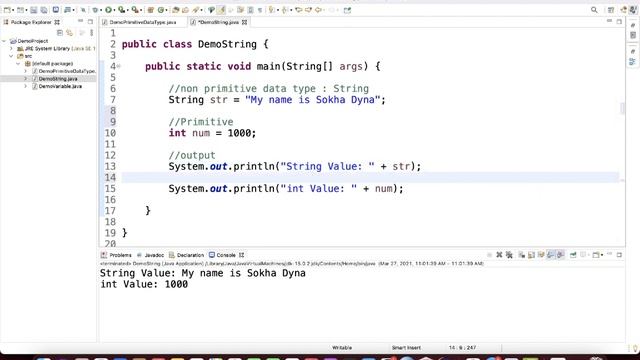Collapse the DemoProject tree node
Image resolution: width=640 pixels, height=360 pixels.
click(x=4, y=41)
